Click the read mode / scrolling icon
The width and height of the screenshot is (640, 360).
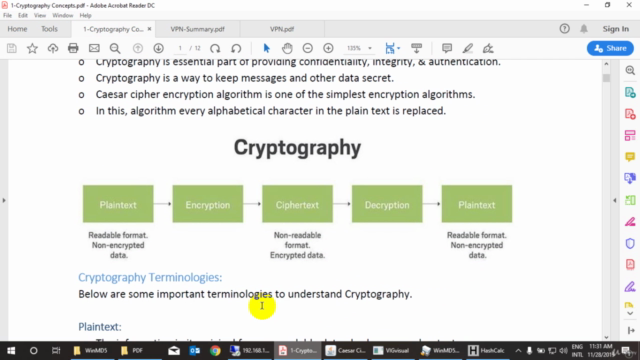pyautogui.click(x=416, y=49)
